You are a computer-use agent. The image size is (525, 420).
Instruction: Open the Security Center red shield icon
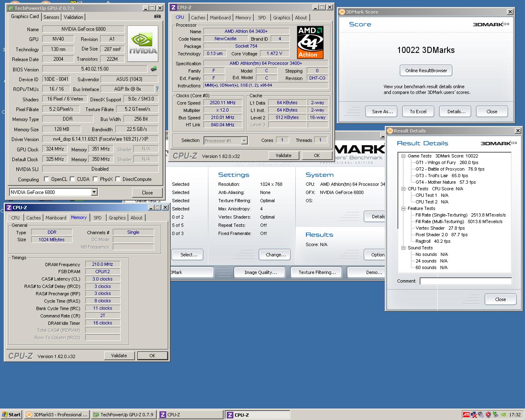[x=488, y=415]
